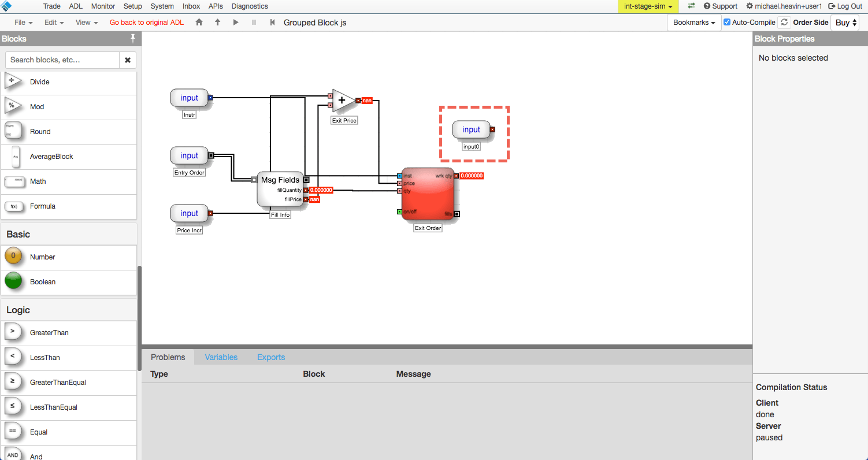
Task: Open the ADL menu
Action: [76, 6]
